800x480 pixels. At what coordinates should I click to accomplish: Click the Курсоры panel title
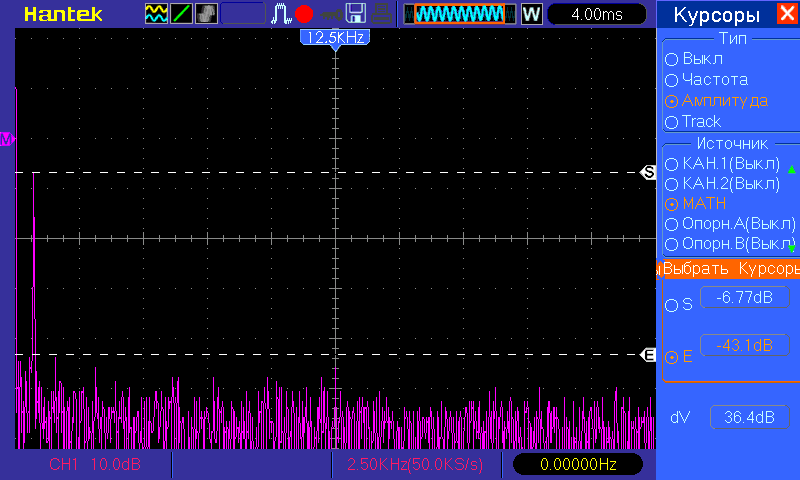(716, 15)
